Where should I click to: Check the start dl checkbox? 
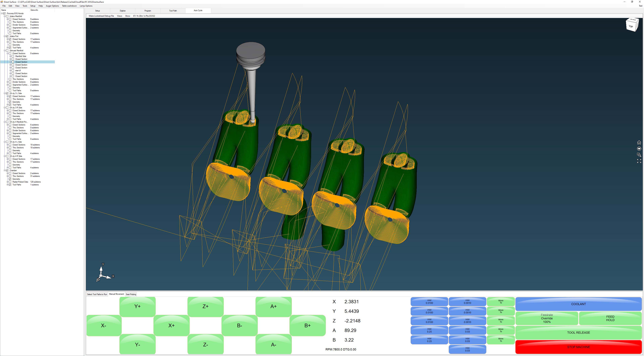point(13,71)
